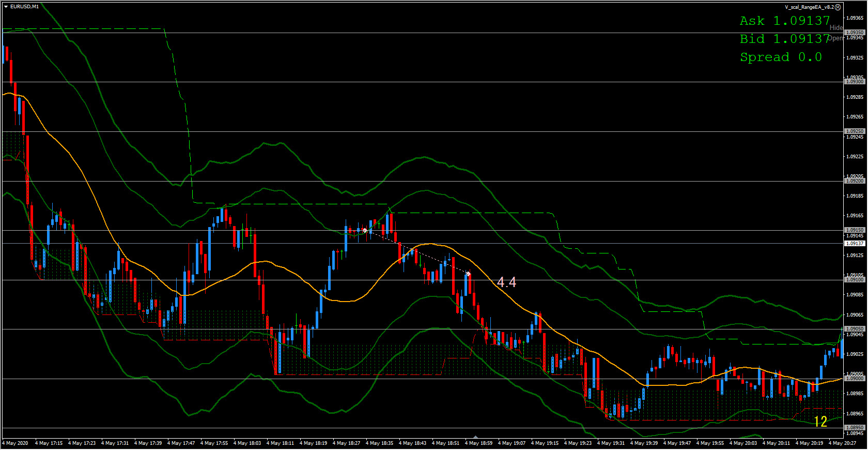Click the 1.09350 level label on the price axis

[855, 32]
